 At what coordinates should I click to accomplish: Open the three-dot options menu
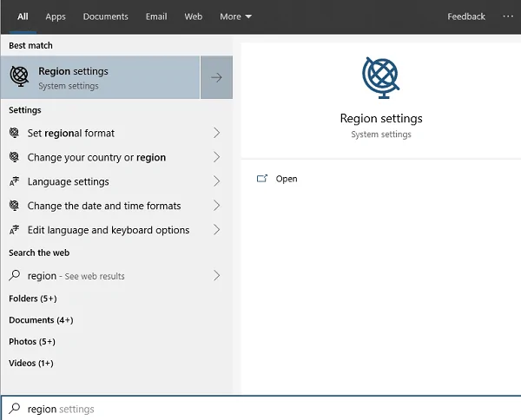tap(508, 16)
